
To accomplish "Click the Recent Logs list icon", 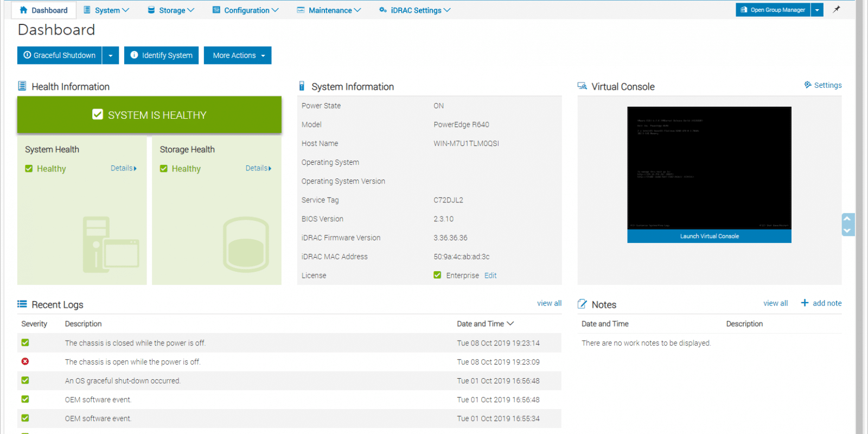I will pos(22,304).
